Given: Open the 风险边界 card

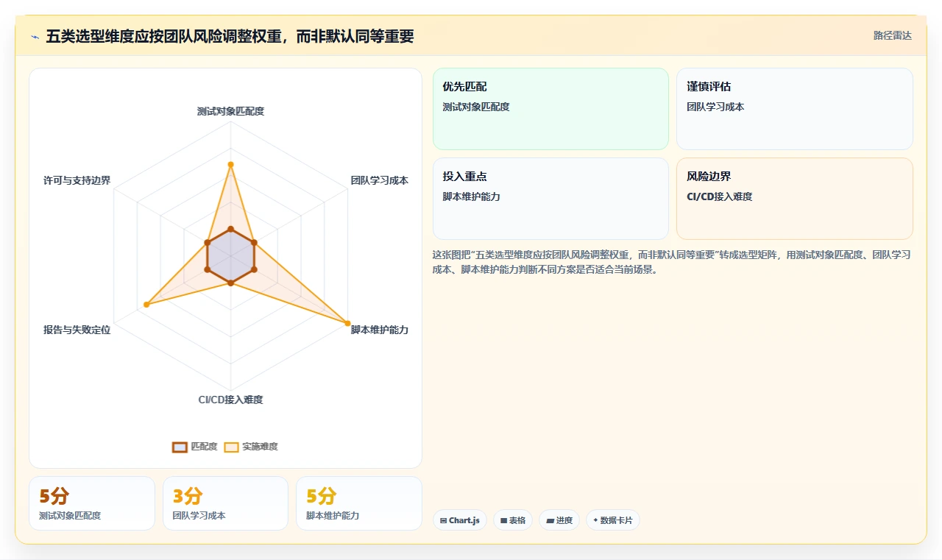Looking at the screenshot, I should pos(795,199).
